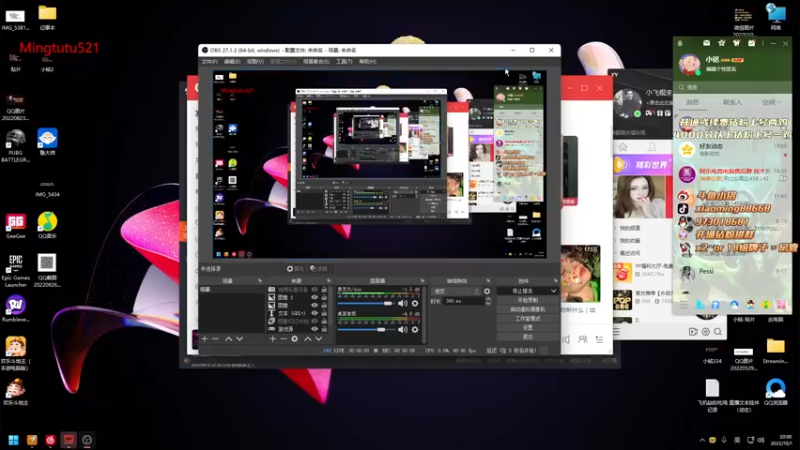Open OBS 文件(F) menu

tap(209, 61)
